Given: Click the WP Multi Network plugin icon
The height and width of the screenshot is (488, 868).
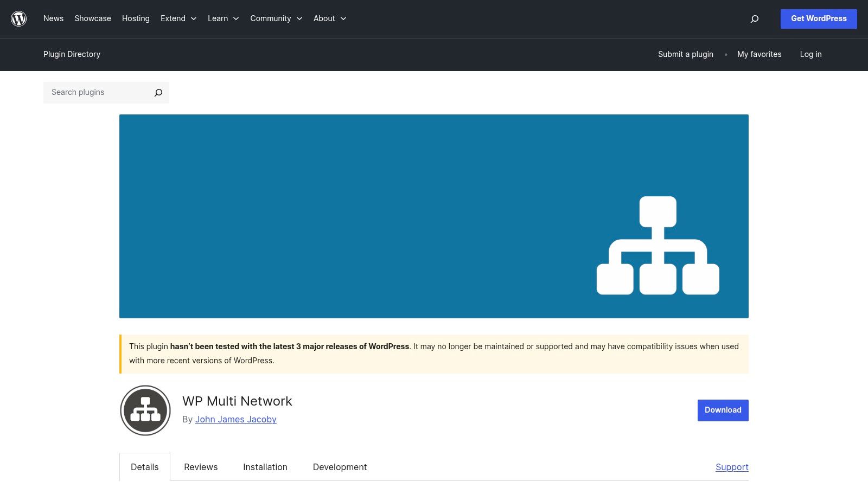Looking at the screenshot, I should pos(145,410).
